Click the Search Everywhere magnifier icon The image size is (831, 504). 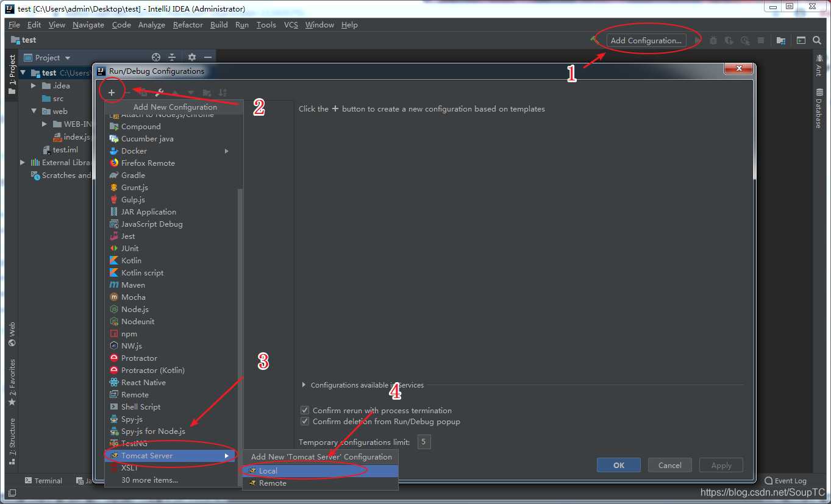coord(817,40)
